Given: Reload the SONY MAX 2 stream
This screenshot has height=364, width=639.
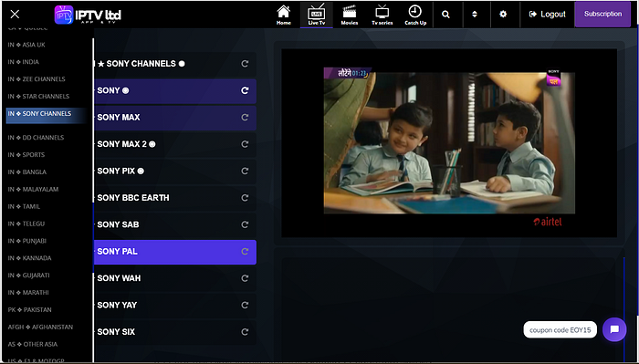Looking at the screenshot, I should click(x=245, y=144).
